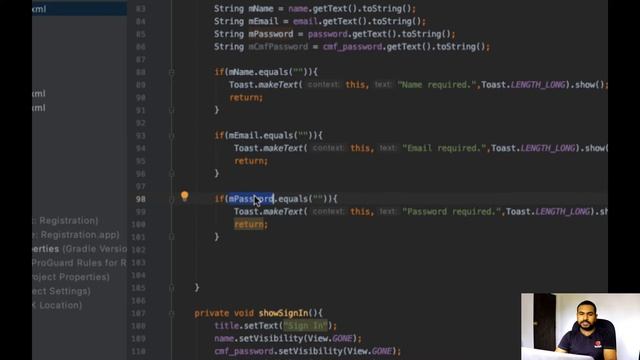Click the "Password required." string literal
Image resolution: width=640 pixels, height=360 pixels.
(x=452, y=211)
